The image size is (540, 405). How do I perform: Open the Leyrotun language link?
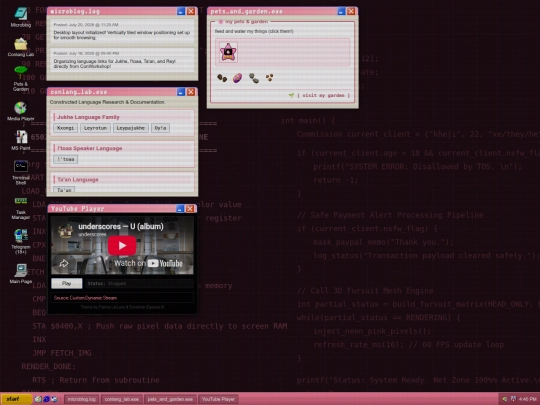tap(95, 128)
